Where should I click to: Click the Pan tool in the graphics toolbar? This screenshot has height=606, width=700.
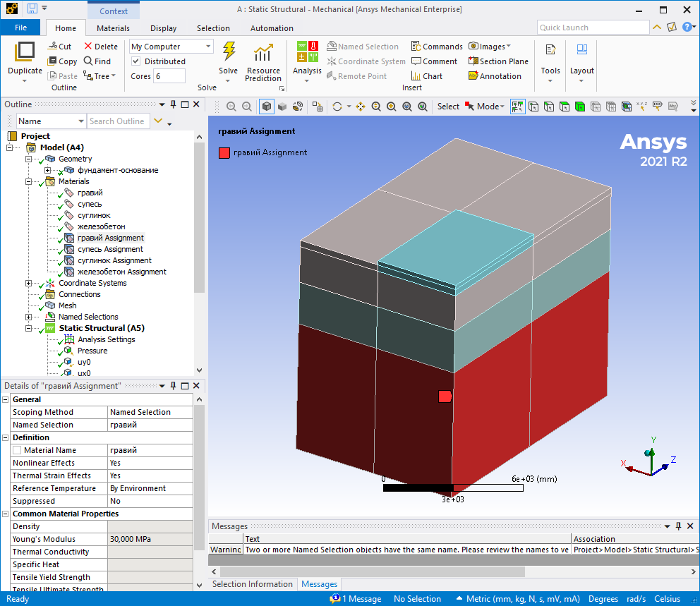click(361, 107)
